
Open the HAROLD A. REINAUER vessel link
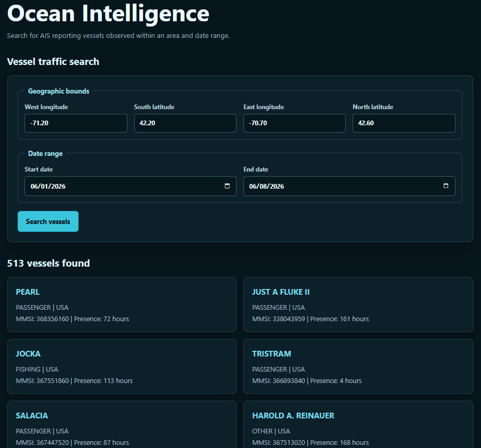coord(293,415)
